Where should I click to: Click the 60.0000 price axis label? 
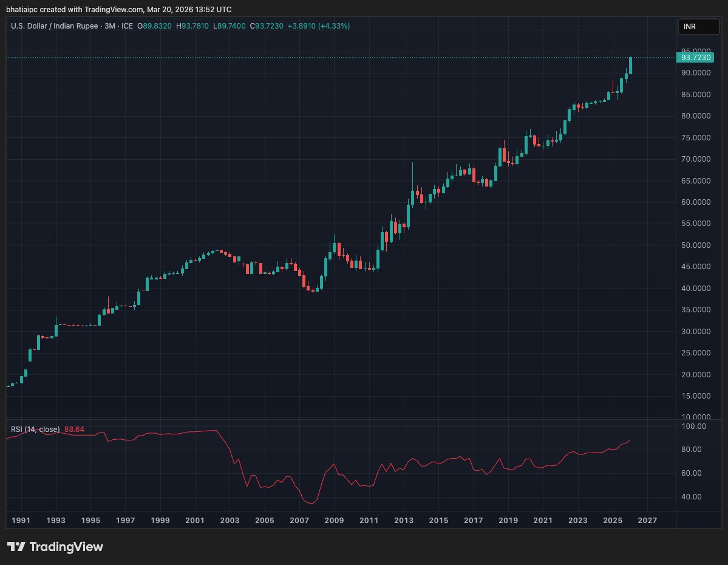tap(696, 202)
